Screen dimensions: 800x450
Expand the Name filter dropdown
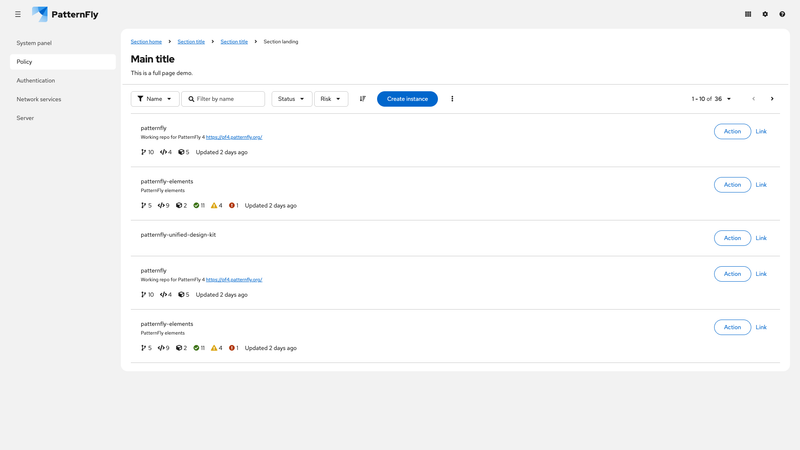pyautogui.click(x=155, y=99)
